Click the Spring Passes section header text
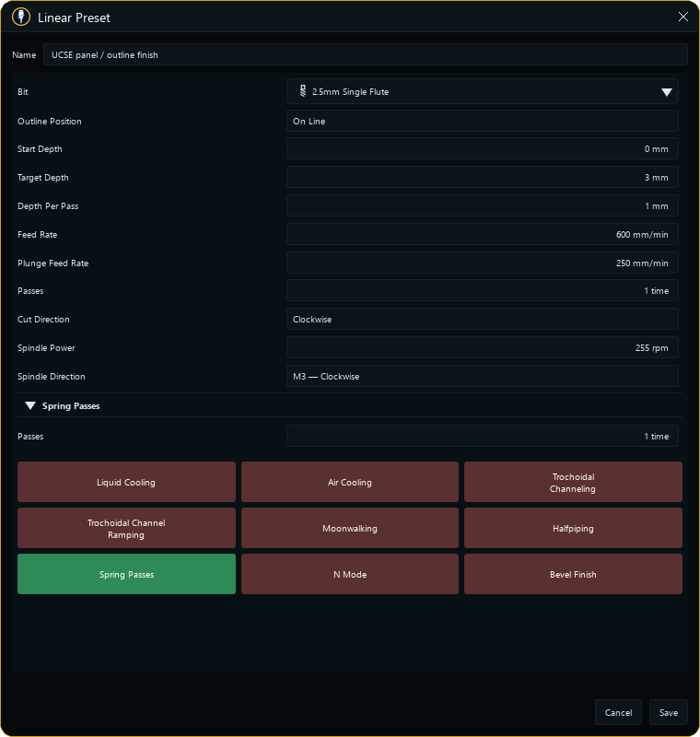The height and width of the screenshot is (737, 700). 71,406
